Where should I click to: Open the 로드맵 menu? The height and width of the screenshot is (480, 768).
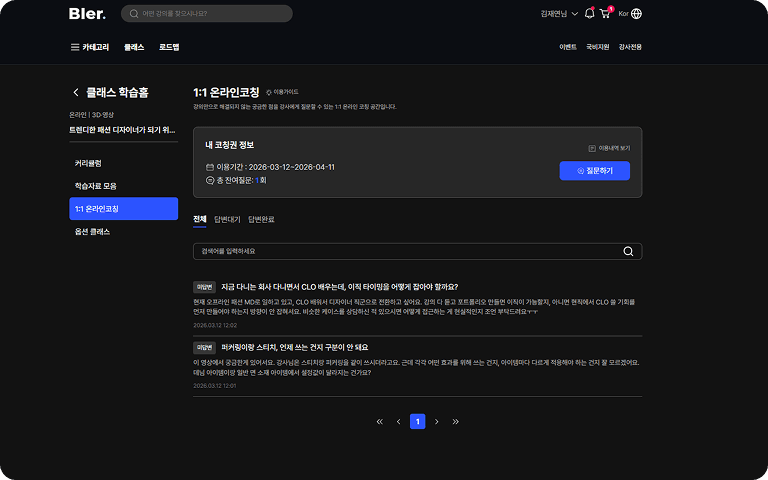(169, 47)
